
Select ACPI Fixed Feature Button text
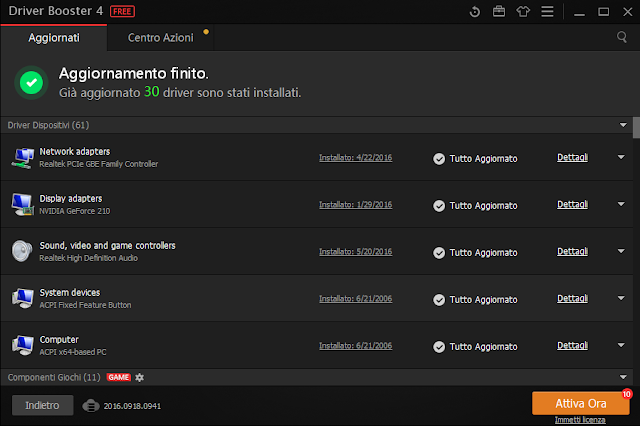(85, 305)
